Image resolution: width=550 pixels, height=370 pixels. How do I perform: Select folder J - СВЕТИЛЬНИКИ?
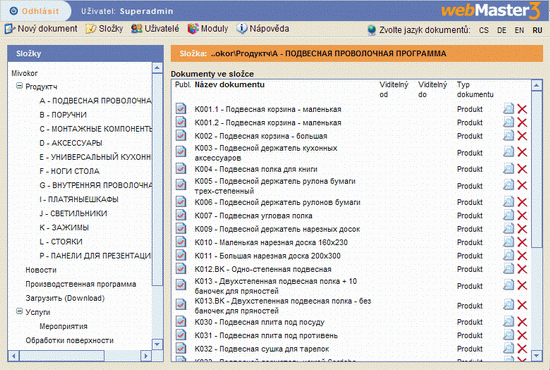tap(73, 213)
